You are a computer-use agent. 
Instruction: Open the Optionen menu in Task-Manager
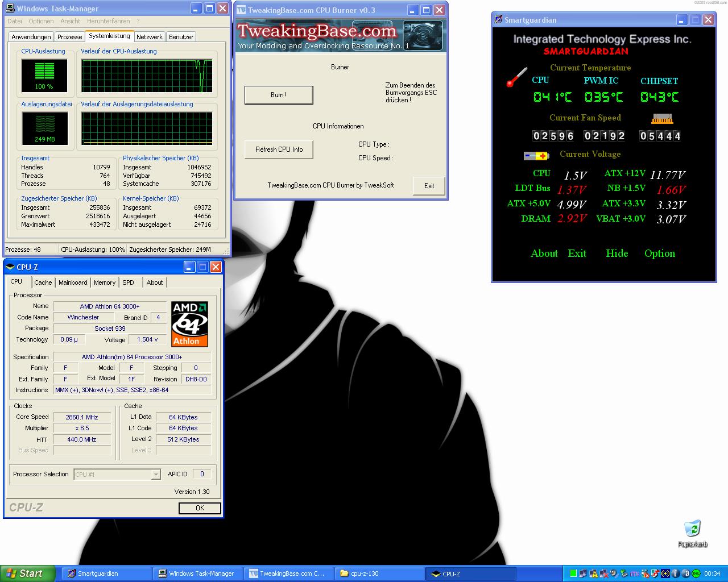coord(41,21)
